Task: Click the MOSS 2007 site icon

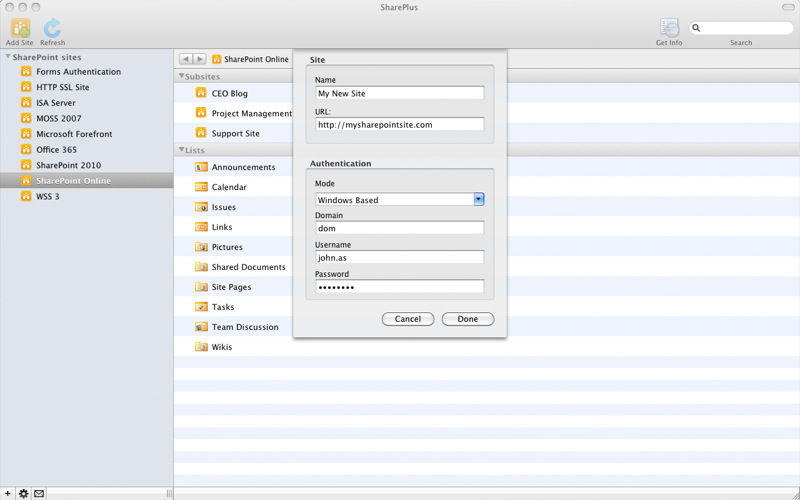Action: click(26, 118)
